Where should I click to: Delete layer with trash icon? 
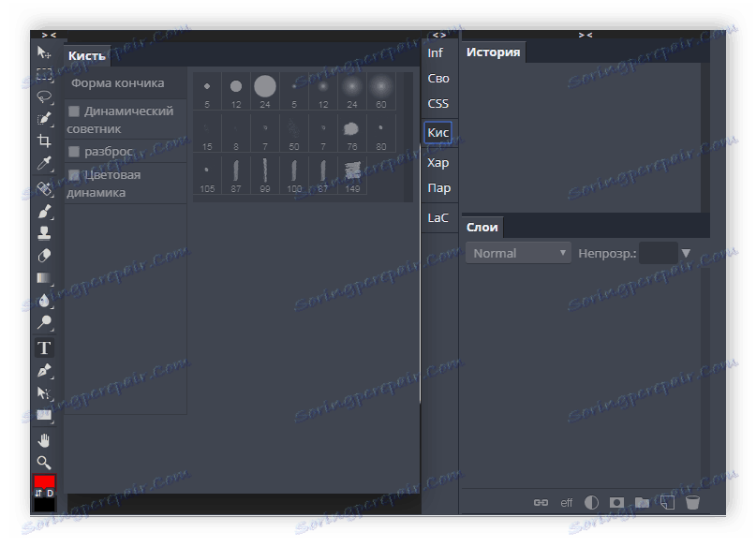(692, 503)
